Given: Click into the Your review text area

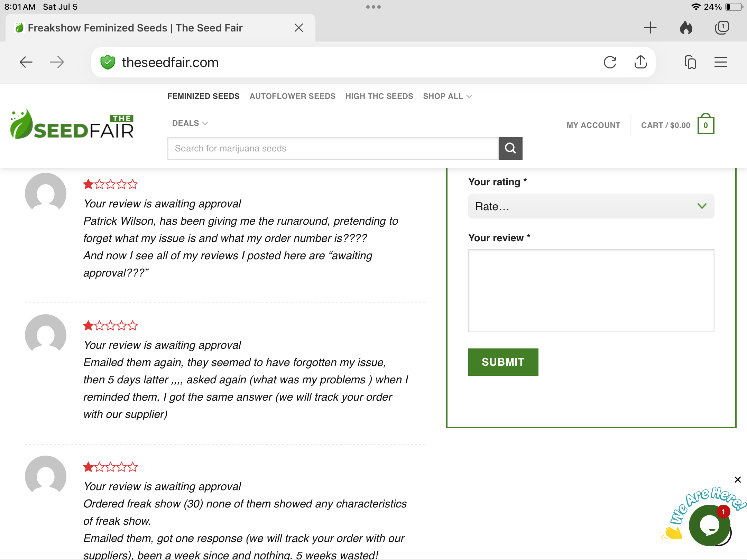Looking at the screenshot, I should [591, 291].
